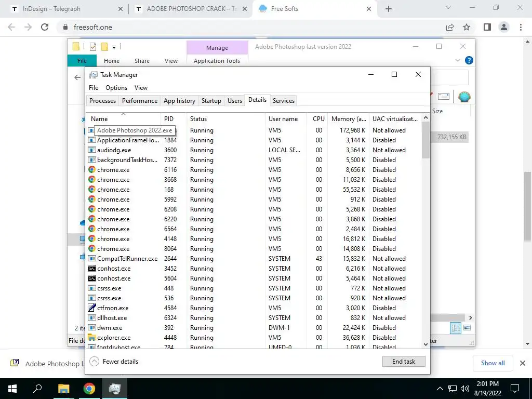
Task: Select the dwm.exe process
Action: (254, 328)
